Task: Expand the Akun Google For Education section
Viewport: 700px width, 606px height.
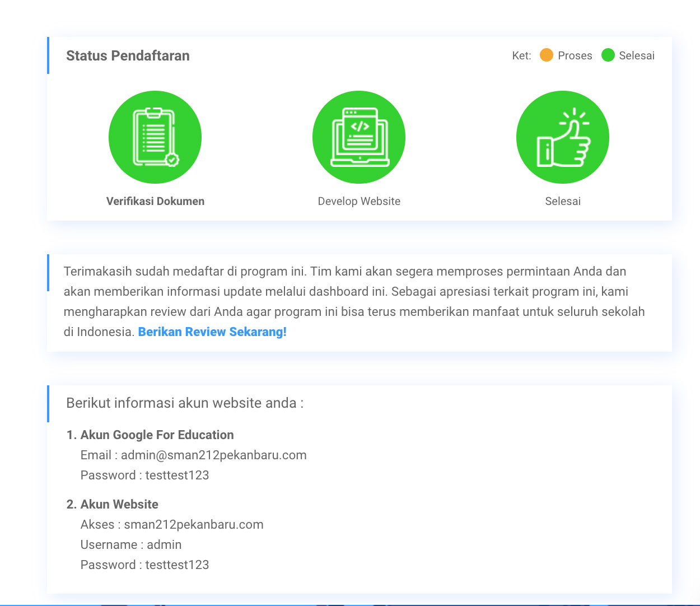Action: [x=157, y=435]
